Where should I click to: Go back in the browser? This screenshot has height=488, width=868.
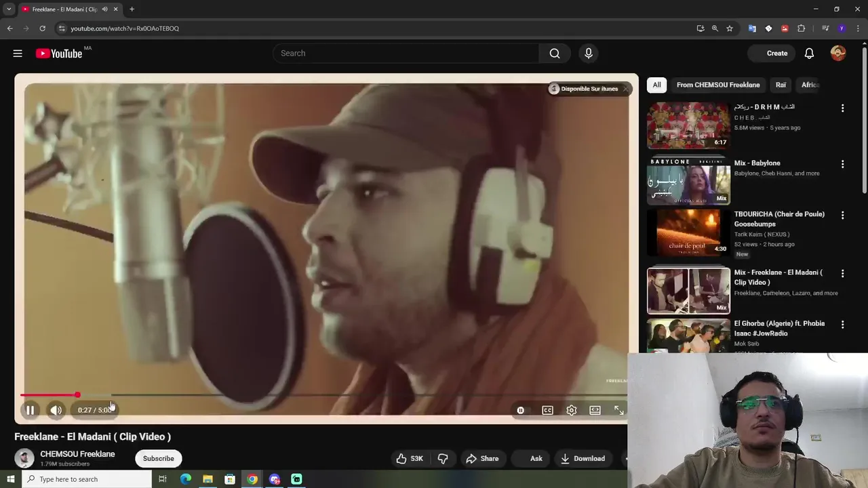tap(9, 28)
